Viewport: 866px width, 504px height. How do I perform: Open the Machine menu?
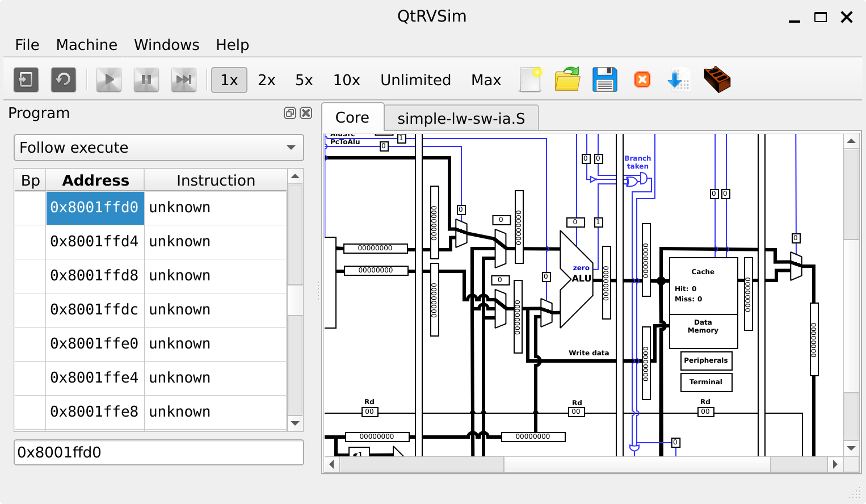87,45
